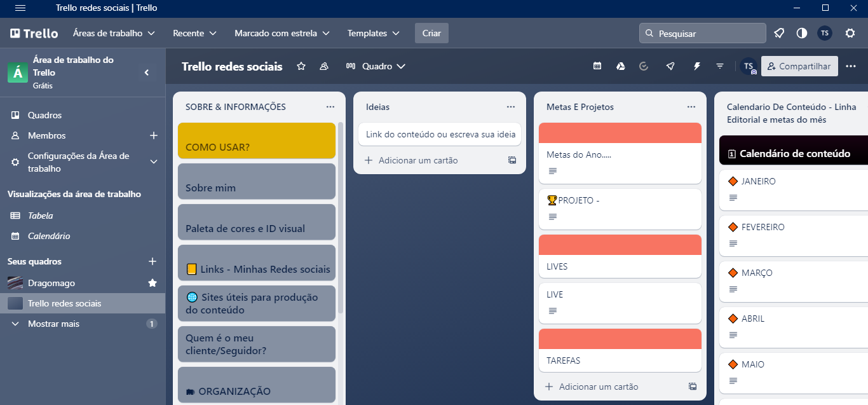Click the Trello logo to go home

tap(34, 33)
